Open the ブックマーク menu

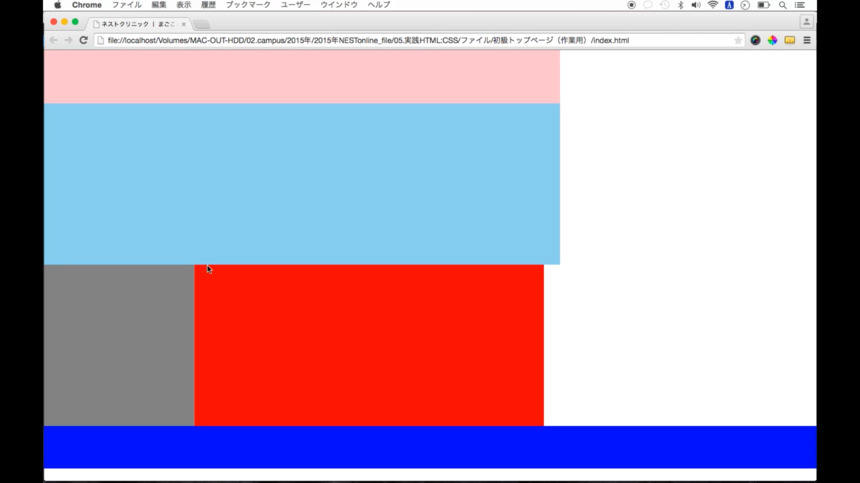248,5
